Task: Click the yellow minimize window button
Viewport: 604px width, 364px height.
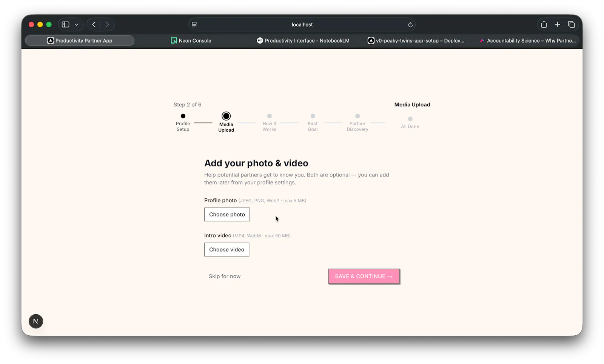Action: (x=40, y=25)
